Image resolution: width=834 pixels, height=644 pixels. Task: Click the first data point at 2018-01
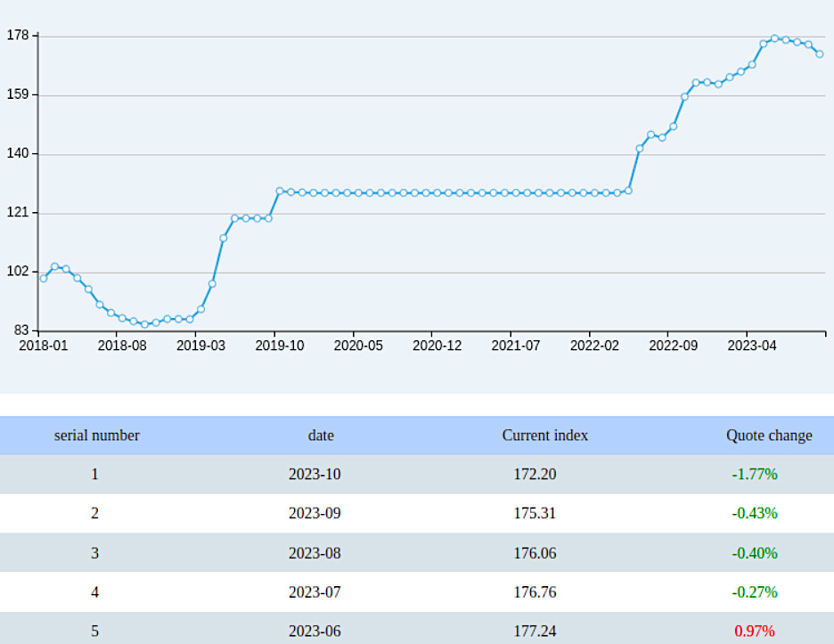[x=42, y=279]
